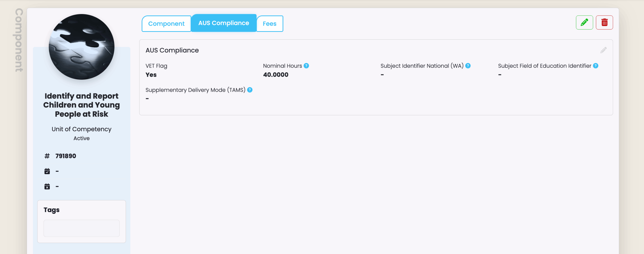Open Supplementary Delivery Mode (TAMS) help icon
This screenshot has height=254, width=644.
point(250,90)
